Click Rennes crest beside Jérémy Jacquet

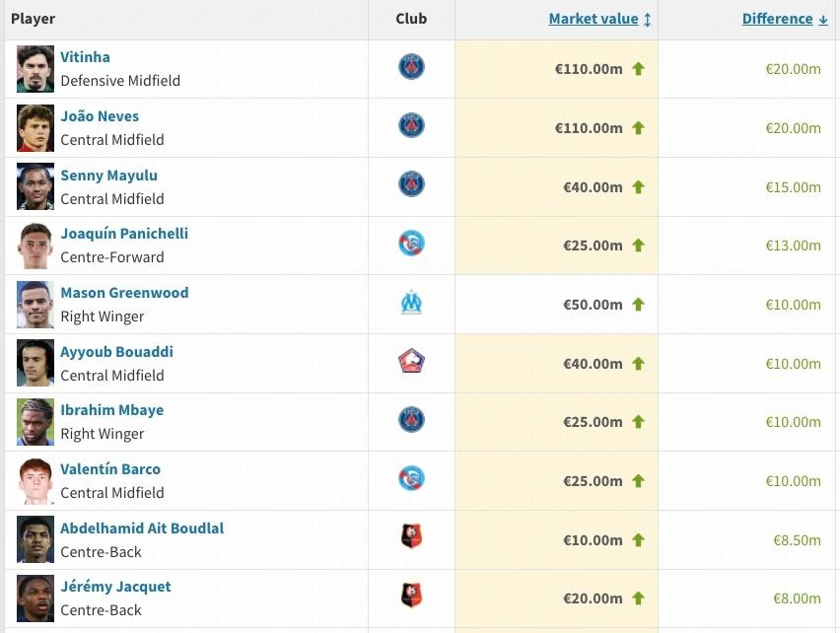click(x=411, y=597)
